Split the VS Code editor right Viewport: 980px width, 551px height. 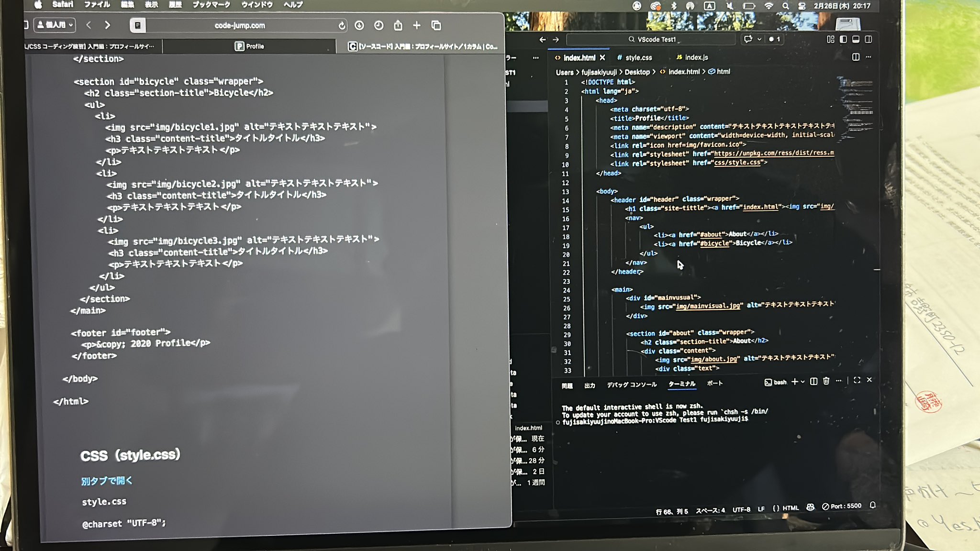pos(856,57)
